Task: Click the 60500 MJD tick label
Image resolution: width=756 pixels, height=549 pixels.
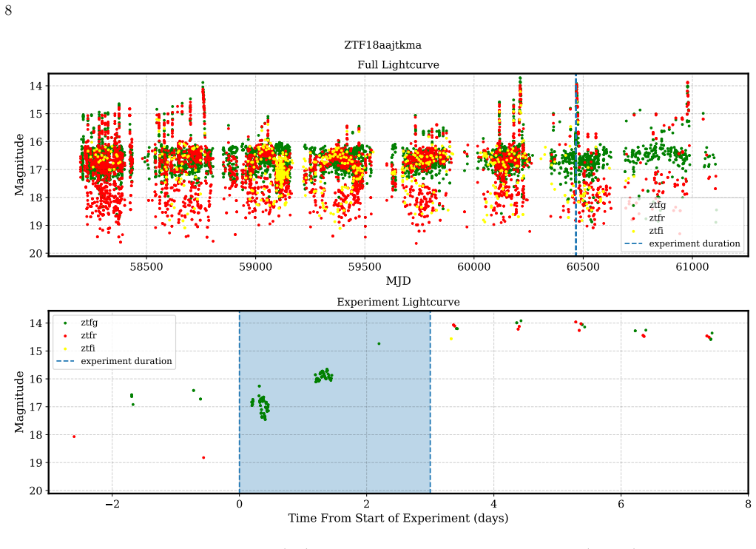Action: pyautogui.click(x=583, y=267)
